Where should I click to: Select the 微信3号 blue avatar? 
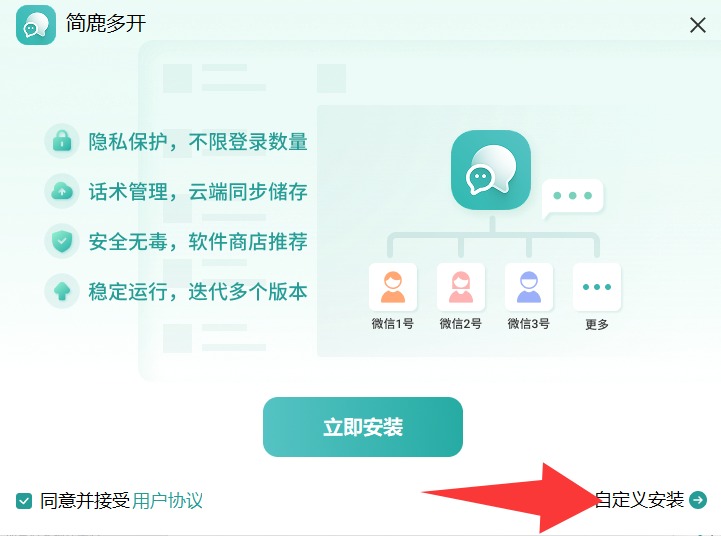(x=529, y=287)
